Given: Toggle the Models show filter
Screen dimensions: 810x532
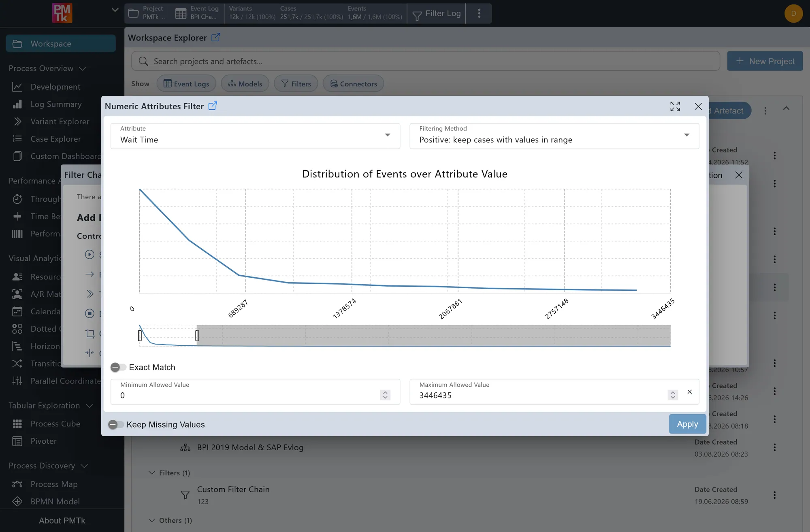Looking at the screenshot, I should point(245,84).
